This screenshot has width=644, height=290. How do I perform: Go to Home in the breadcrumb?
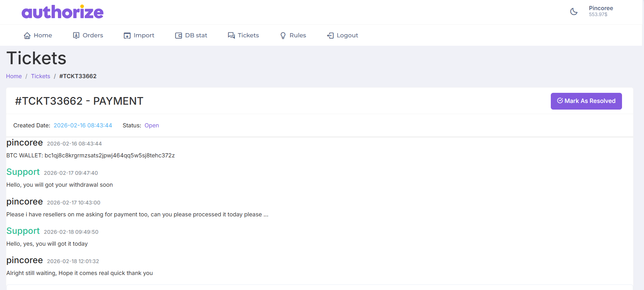[x=14, y=76]
